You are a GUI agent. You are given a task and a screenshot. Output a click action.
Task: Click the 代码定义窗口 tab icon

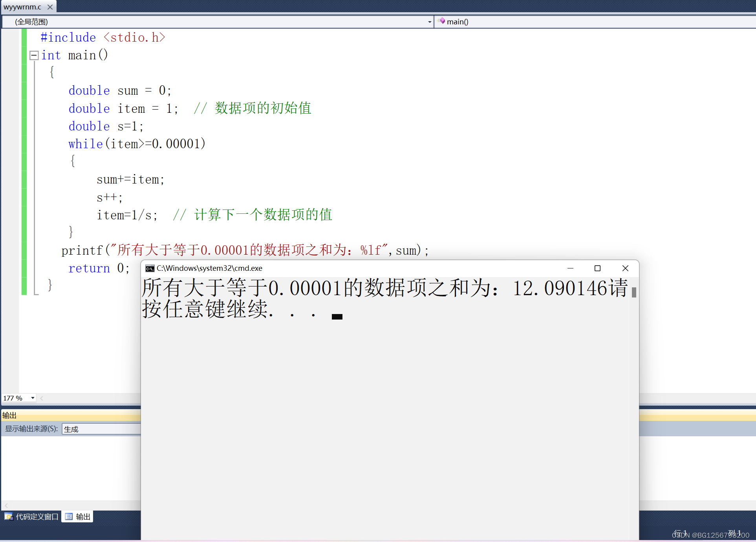tap(9, 516)
